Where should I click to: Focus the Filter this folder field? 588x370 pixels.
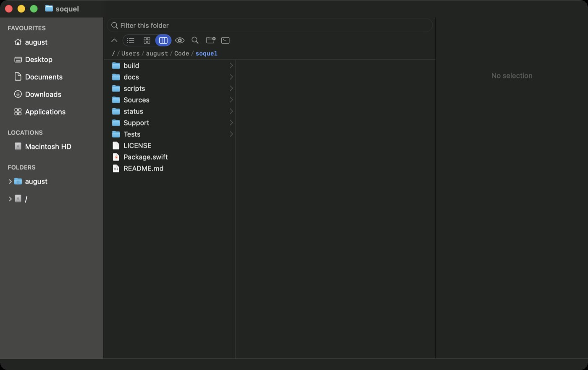point(270,25)
